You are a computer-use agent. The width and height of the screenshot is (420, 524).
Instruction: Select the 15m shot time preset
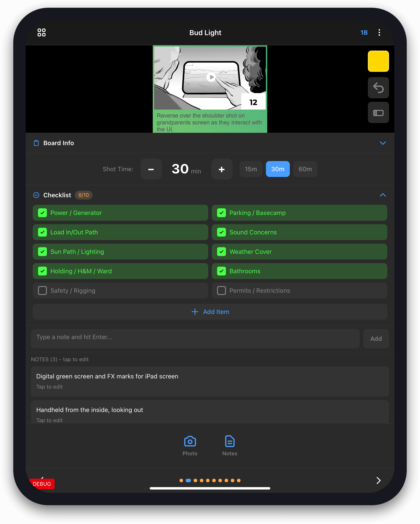tap(251, 169)
